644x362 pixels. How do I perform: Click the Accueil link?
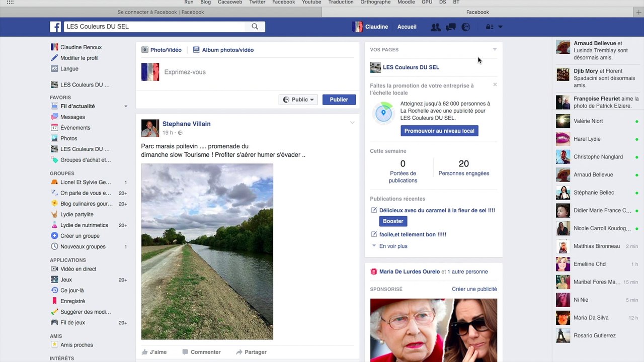[x=407, y=27]
